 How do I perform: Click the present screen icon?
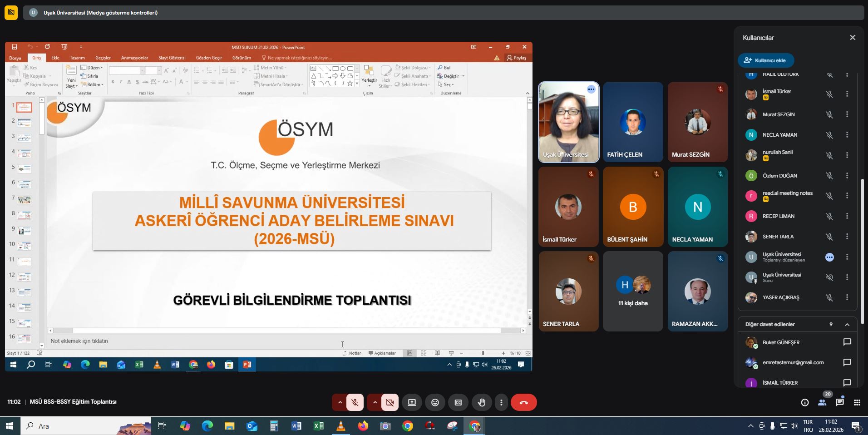(x=412, y=402)
